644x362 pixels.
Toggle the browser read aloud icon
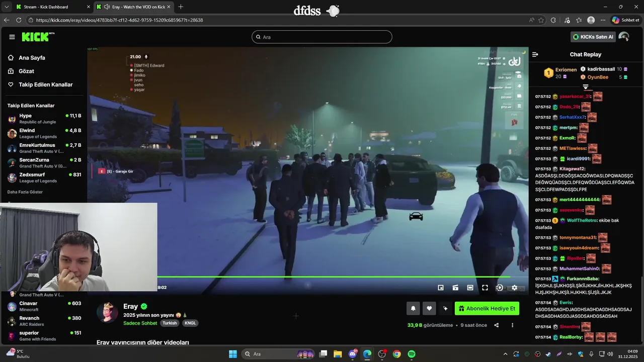click(532, 20)
